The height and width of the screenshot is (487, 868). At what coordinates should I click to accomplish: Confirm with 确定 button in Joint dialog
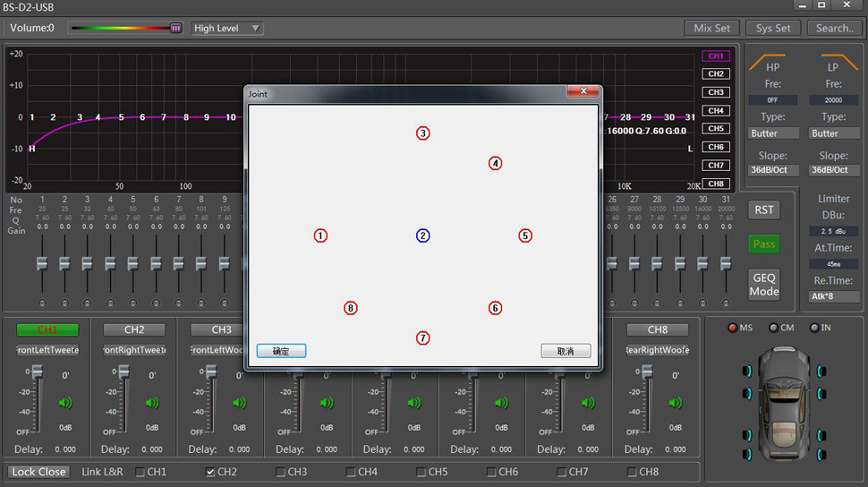tap(281, 351)
